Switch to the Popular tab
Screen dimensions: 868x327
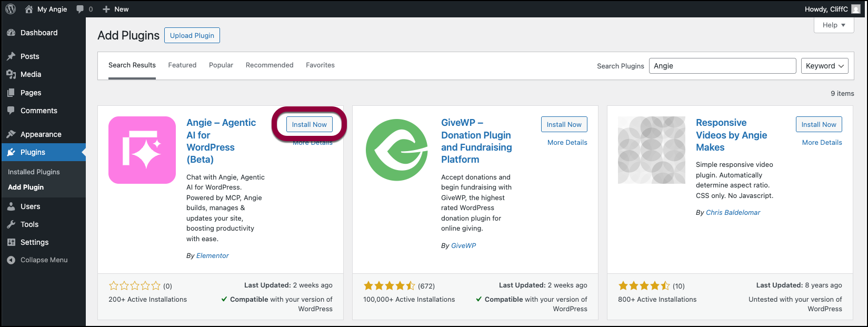pos(221,65)
